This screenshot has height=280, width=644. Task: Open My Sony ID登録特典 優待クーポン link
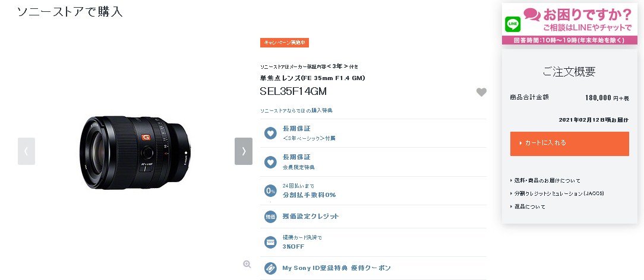coord(336,268)
